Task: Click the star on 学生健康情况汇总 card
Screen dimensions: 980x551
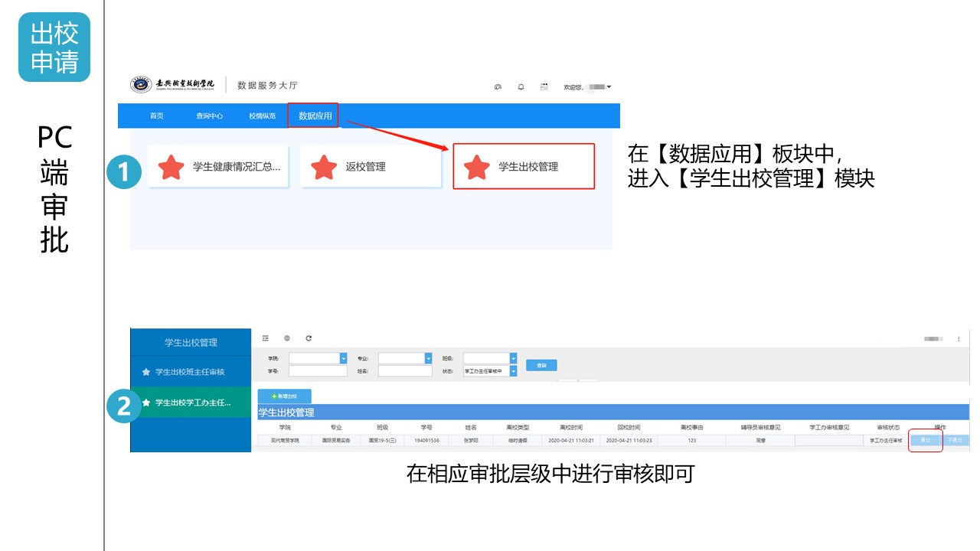Action: click(172, 165)
